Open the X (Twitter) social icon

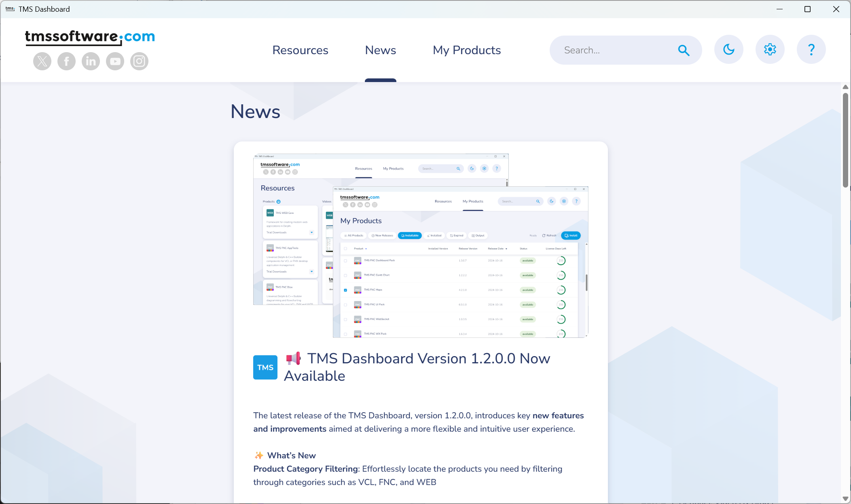(x=42, y=61)
